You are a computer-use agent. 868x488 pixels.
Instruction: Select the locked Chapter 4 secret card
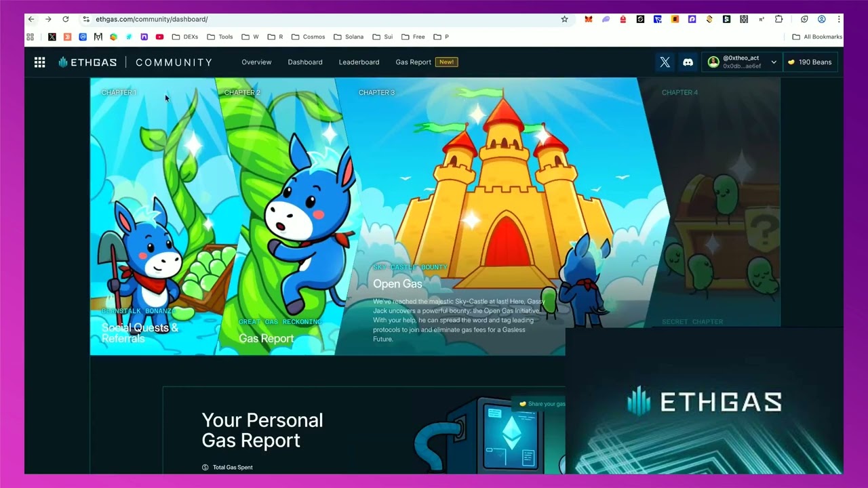(x=712, y=203)
